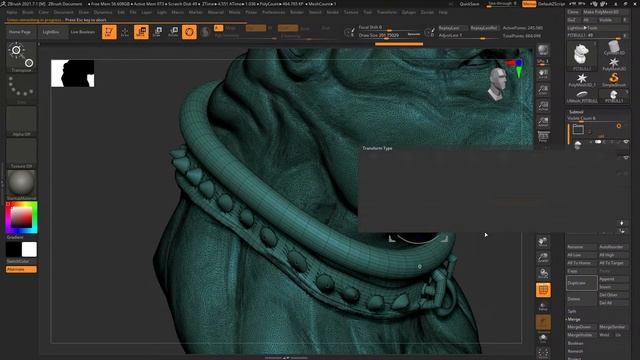Toggle the orange Move mode icon

pos(141,32)
